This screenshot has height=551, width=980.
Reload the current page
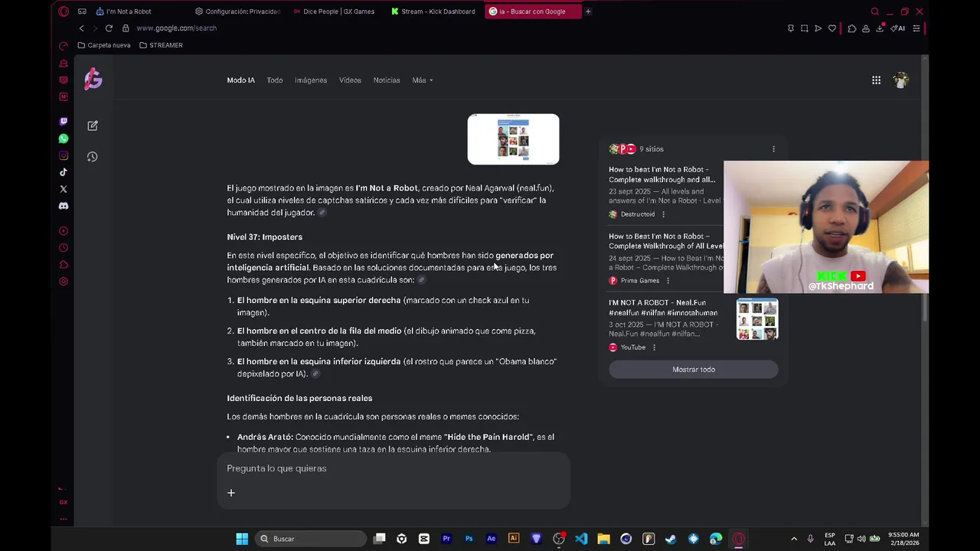pos(109,28)
